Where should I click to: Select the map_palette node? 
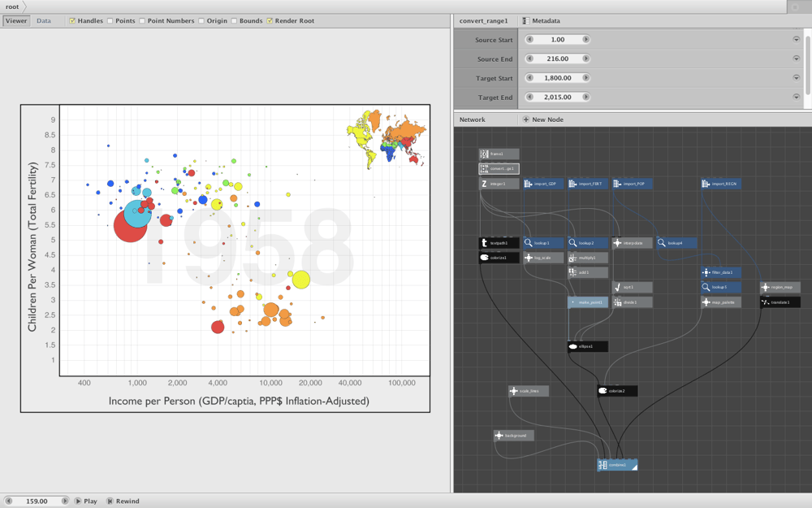tap(721, 302)
